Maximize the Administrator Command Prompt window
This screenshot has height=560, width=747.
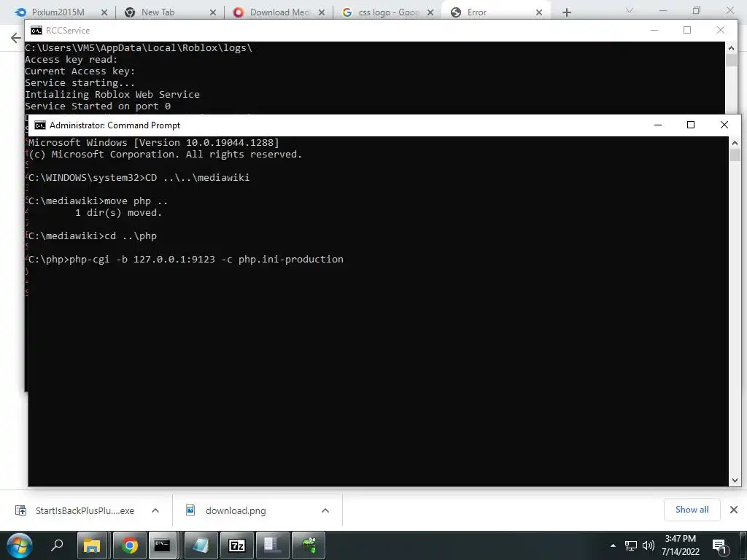(x=691, y=125)
